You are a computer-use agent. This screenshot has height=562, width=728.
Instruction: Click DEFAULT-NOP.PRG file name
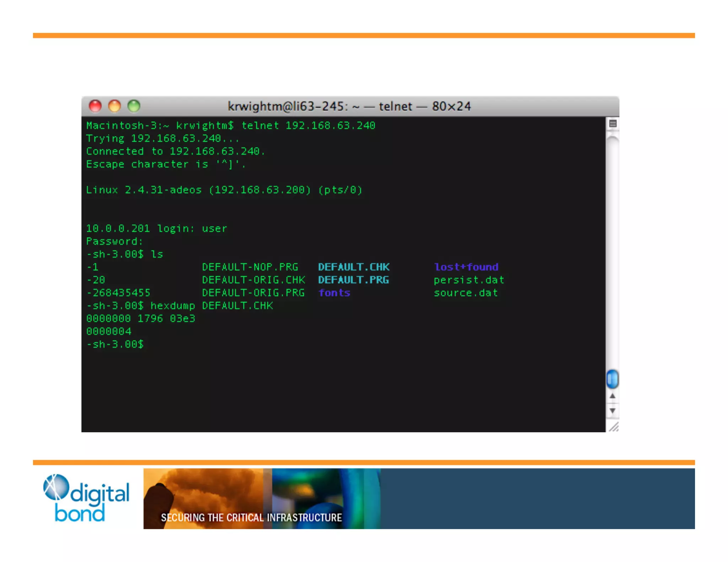pyautogui.click(x=250, y=267)
